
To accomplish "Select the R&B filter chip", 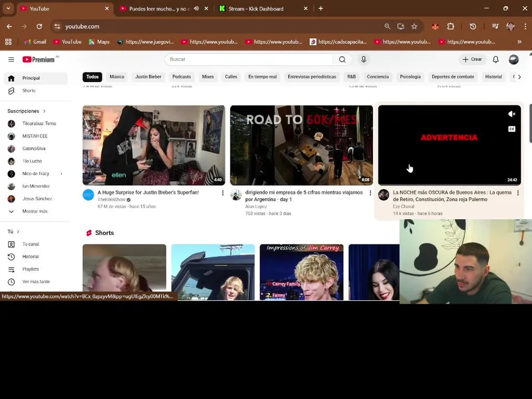I will click(351, 76).
